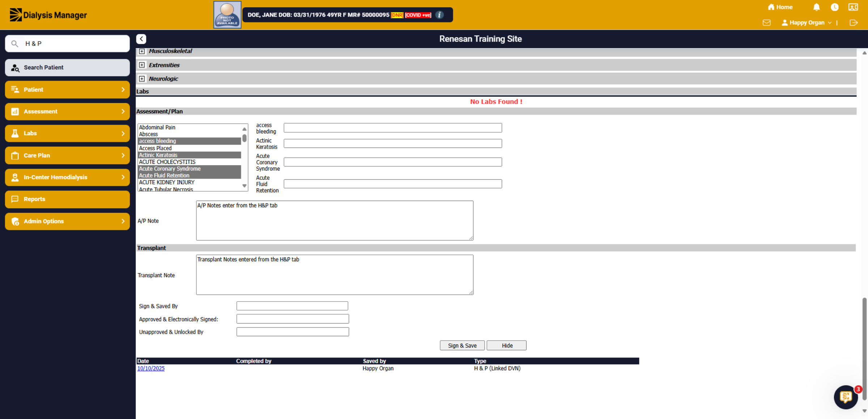This screenshot has height=419, width=868.
Task: Open the In-Center Hemodialysis menu
Action: [x=67, y=177]
